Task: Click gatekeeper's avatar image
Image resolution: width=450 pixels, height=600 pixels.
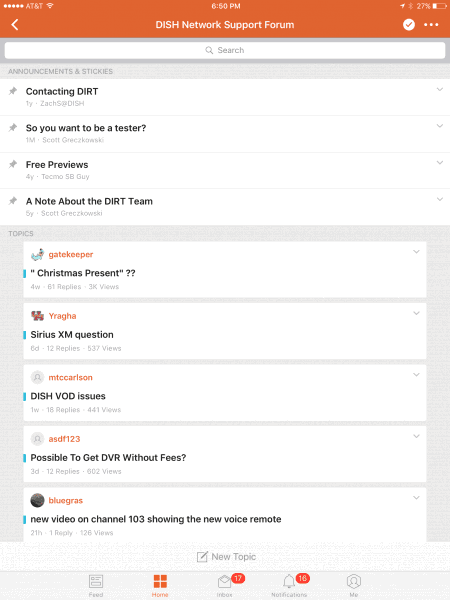Action: (x=38, y=254)
